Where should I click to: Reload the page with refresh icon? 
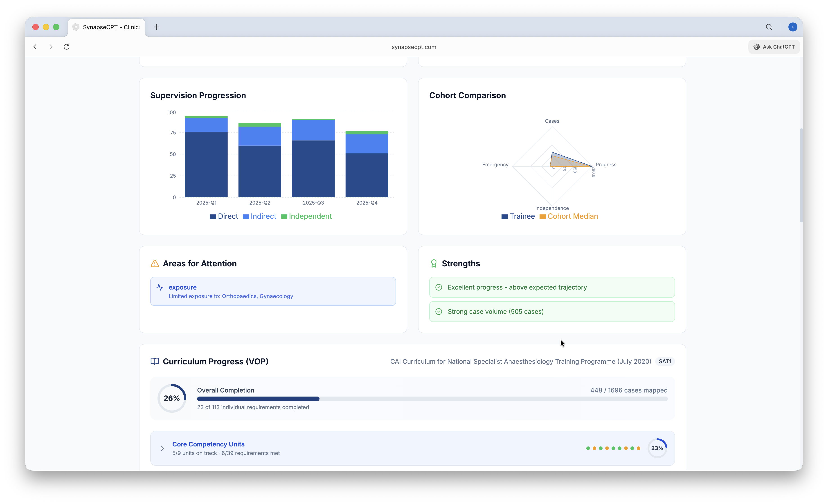67,47
